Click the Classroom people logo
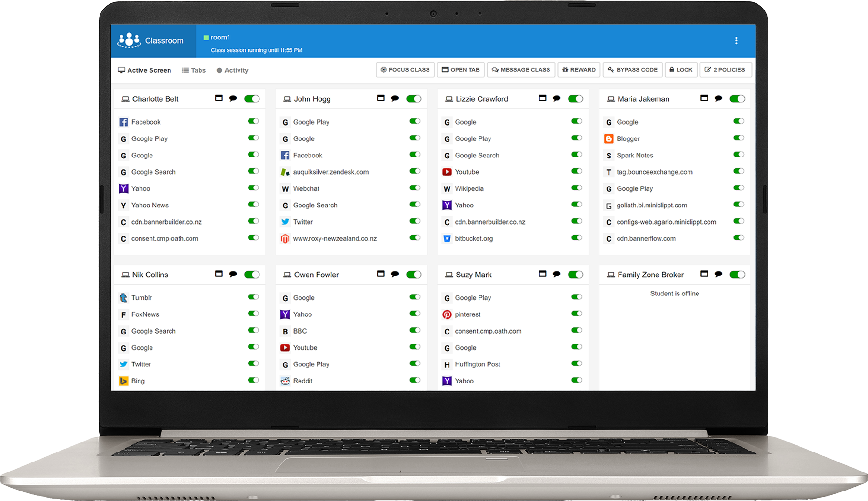Viewport: 868px width, 501px height. click(130, 40)
